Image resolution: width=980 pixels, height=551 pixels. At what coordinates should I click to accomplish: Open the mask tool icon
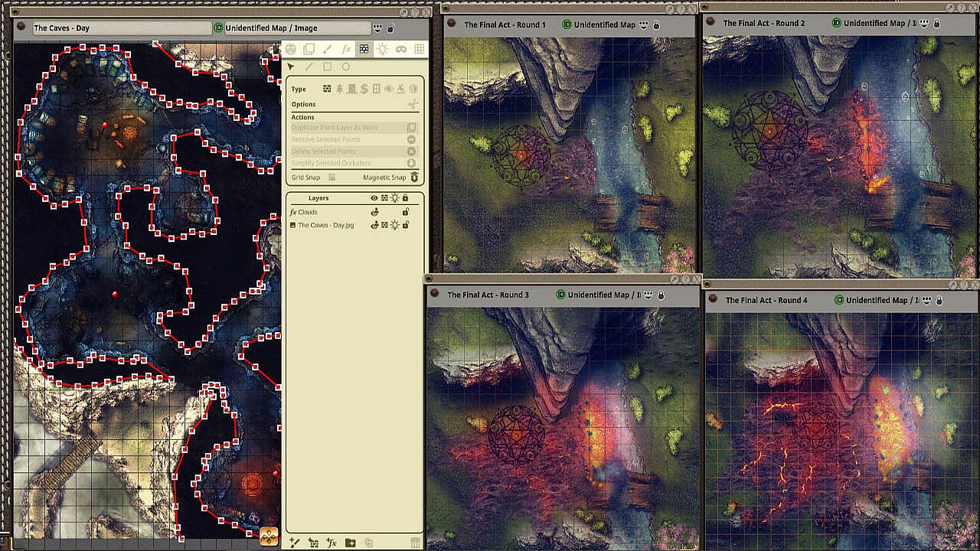tap(400, 49)
